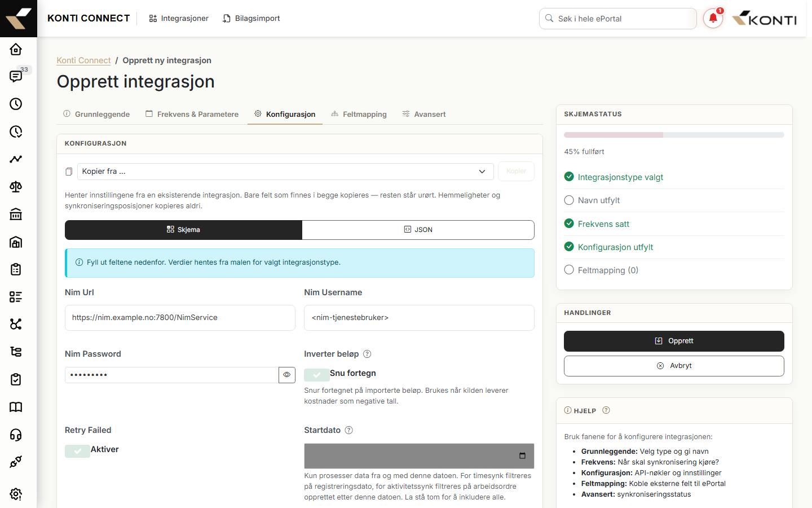Focus the Nim Username input field
Image resolution: width=812 pixels, height=508 pixels.
tap(419, 318)
